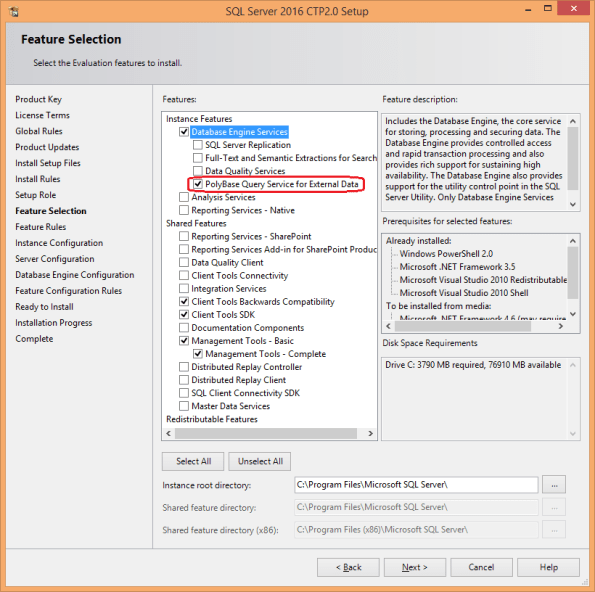Click Shared Features heading in list
595x592 pixels.
click(196, 223)
